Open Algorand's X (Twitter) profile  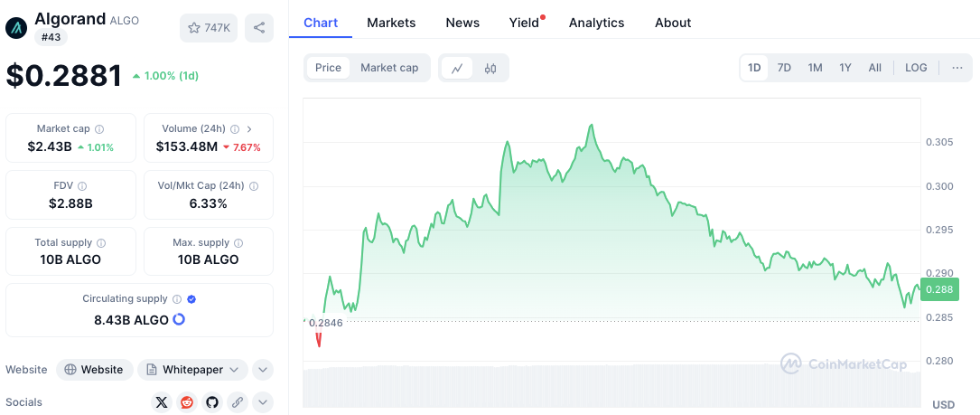click(162, 402)
